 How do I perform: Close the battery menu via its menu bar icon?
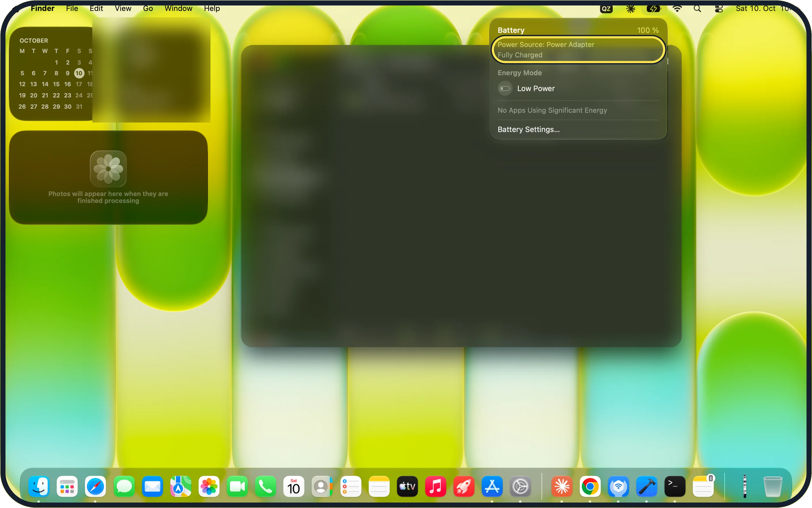pos(653,9)
